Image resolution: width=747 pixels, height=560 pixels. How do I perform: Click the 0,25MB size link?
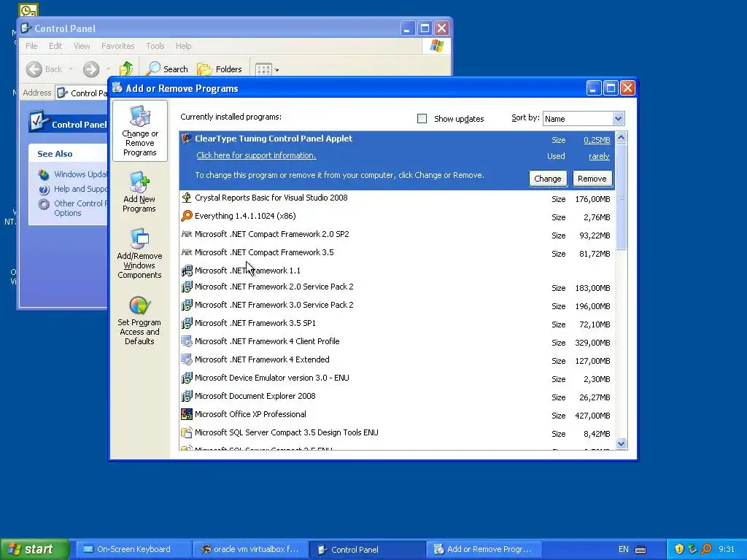click(x=597, y=140)
